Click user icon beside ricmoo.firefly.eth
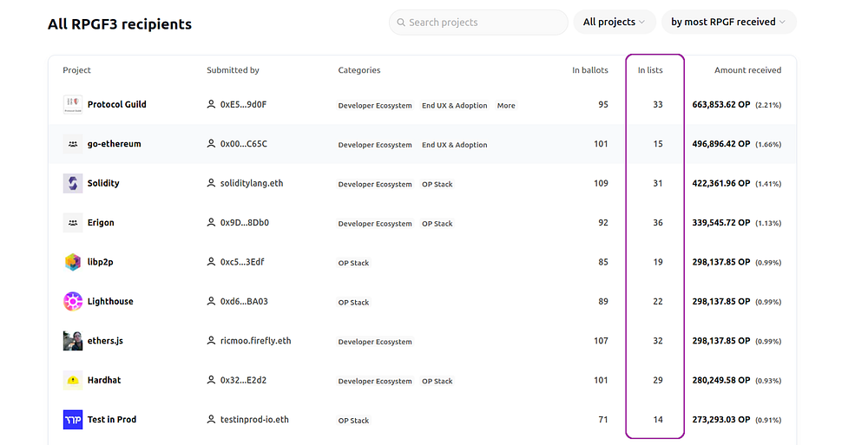Viewport: 868px width, 445px height. 211,340
